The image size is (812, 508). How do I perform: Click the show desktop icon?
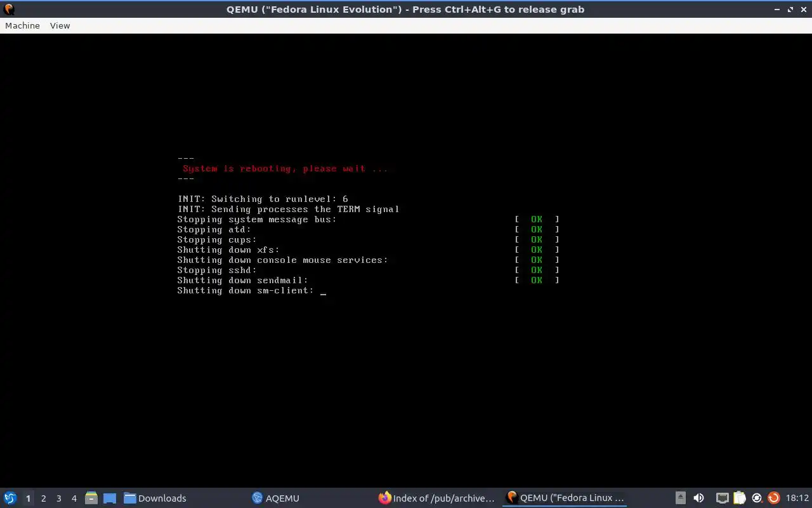click(x=109, y=498)
